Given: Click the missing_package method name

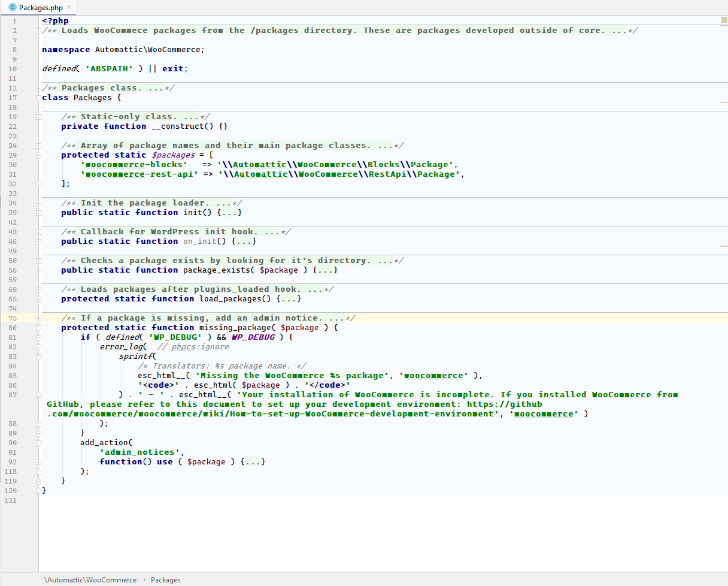Looking at the screenshot, I should coord(235,328).
